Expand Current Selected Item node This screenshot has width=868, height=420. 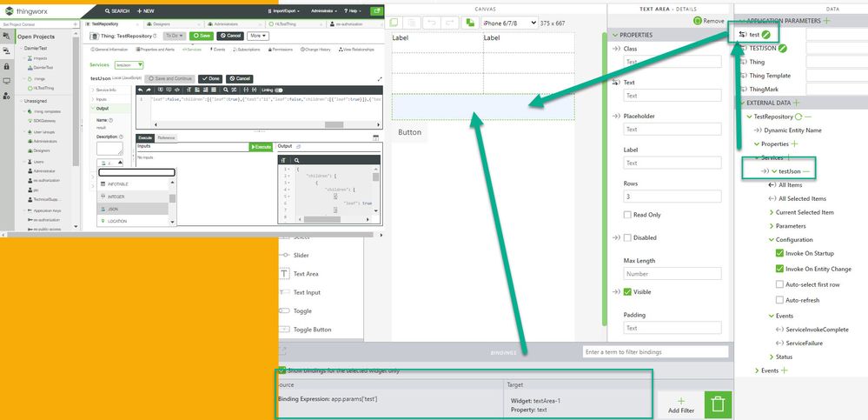772,212
